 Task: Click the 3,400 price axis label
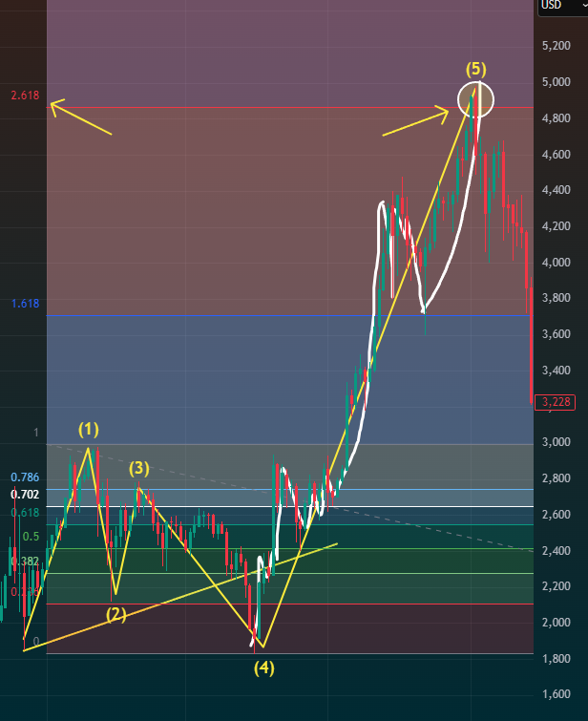556,371
